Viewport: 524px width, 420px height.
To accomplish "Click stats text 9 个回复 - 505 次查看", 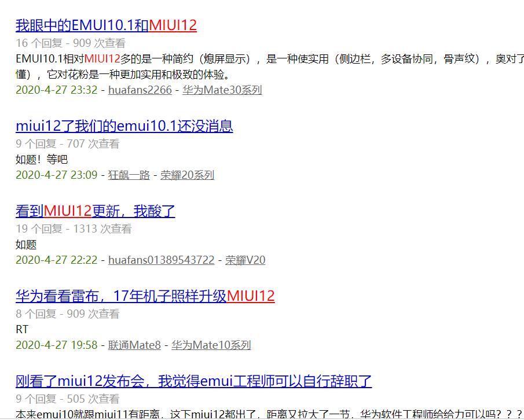I will (x=68, y=399).
